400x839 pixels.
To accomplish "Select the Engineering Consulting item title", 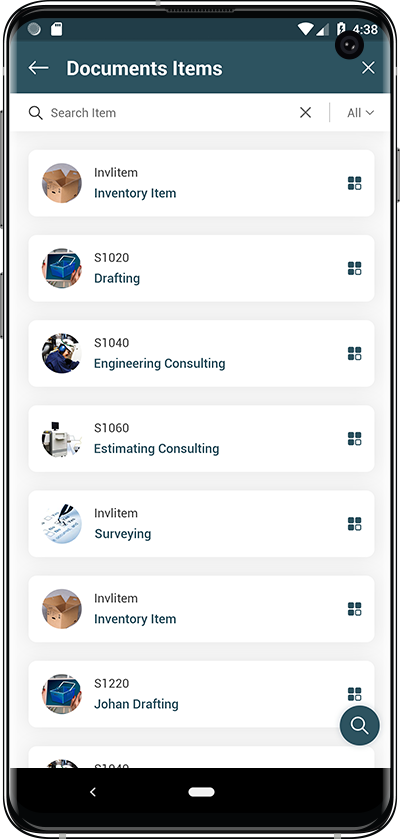I will click(159, 363).
